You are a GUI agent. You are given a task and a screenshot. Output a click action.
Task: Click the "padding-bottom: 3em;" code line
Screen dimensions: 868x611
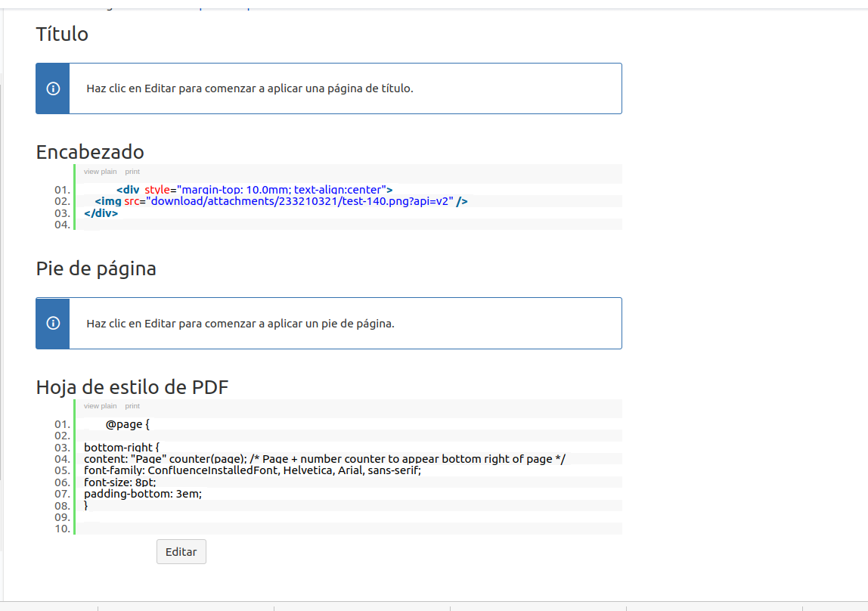[x=143, y=494]
